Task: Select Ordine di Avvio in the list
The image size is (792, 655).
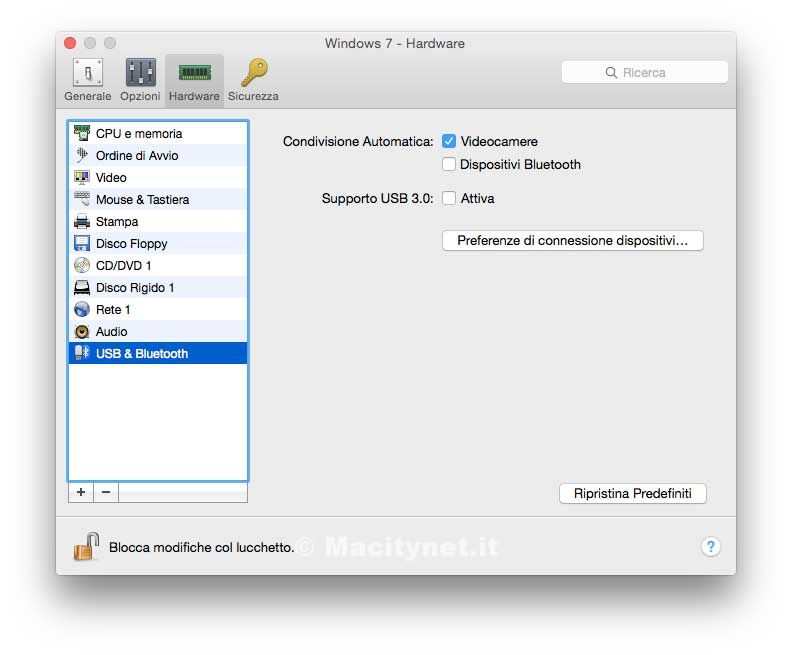Action: [158, 156]
